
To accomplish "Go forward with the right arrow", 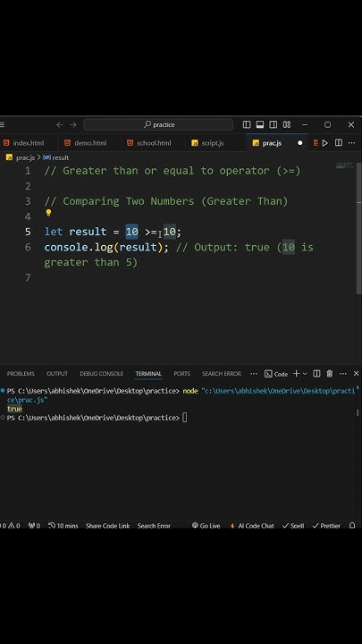I will pos(73,124).
